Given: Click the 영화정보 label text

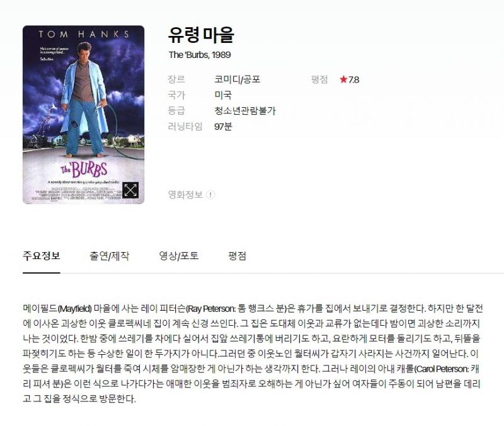Looking at the screenshot, I should tap(185, 195).
